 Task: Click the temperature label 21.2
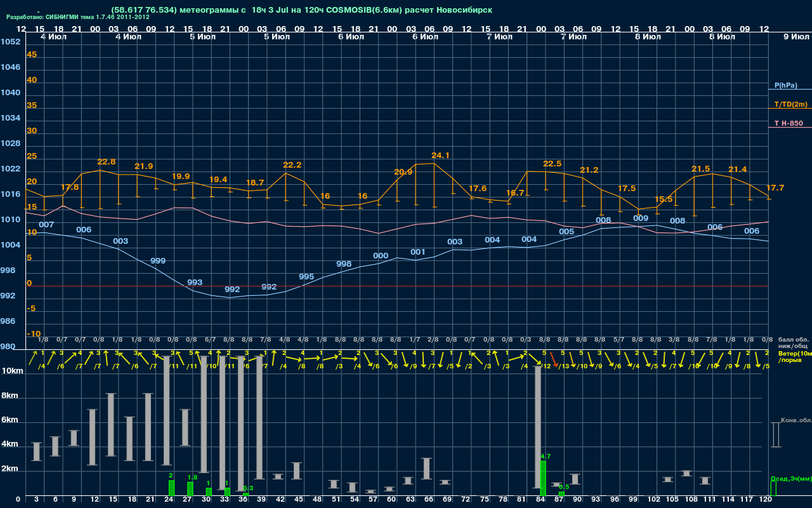[x=589, y=170]
